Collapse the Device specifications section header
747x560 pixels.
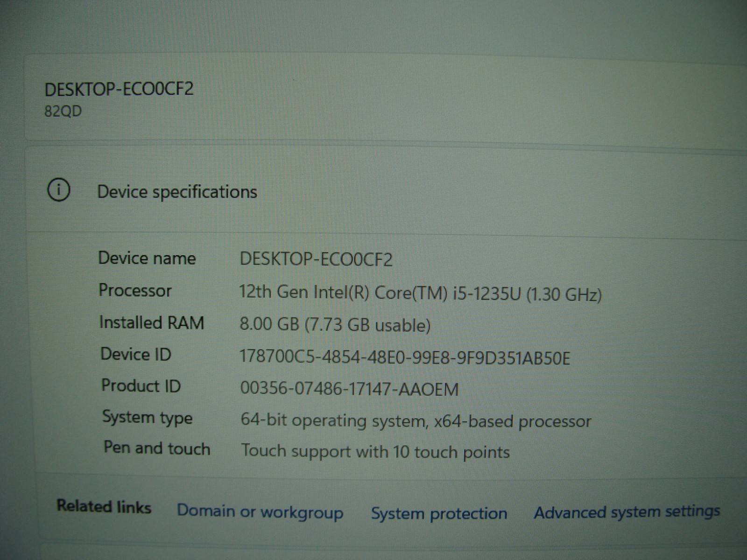(388, 190)
